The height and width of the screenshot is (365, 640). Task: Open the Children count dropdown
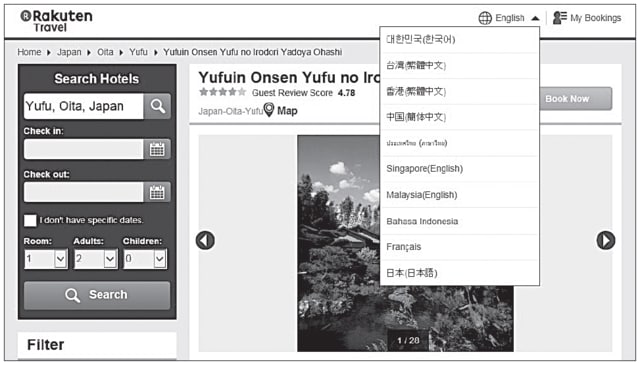(x=145, y=259)
